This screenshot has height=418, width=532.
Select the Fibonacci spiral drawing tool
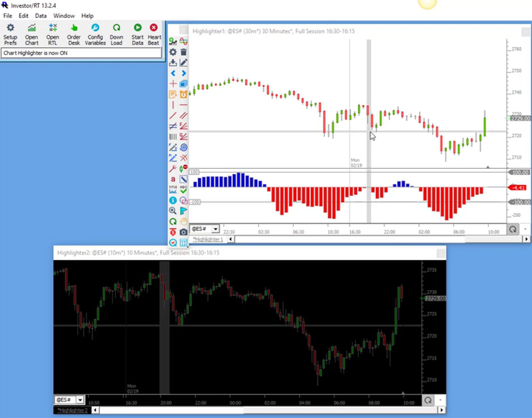[184, 147]
